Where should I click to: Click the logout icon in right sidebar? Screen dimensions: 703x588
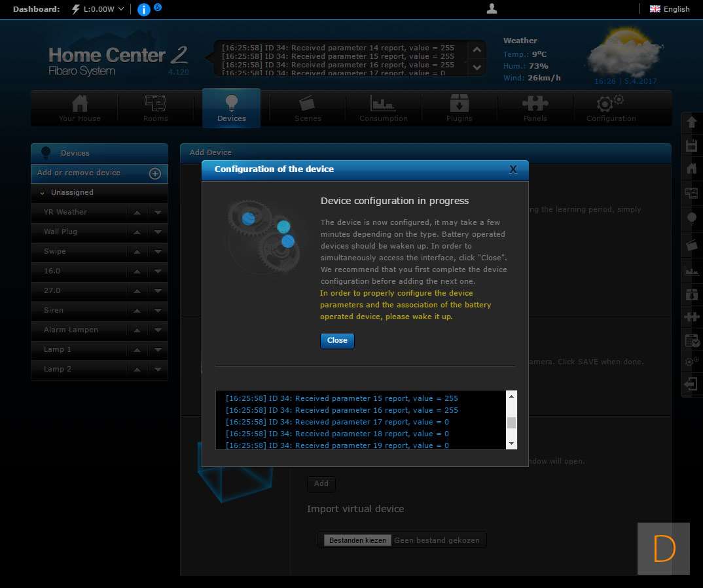click(691, 384)
